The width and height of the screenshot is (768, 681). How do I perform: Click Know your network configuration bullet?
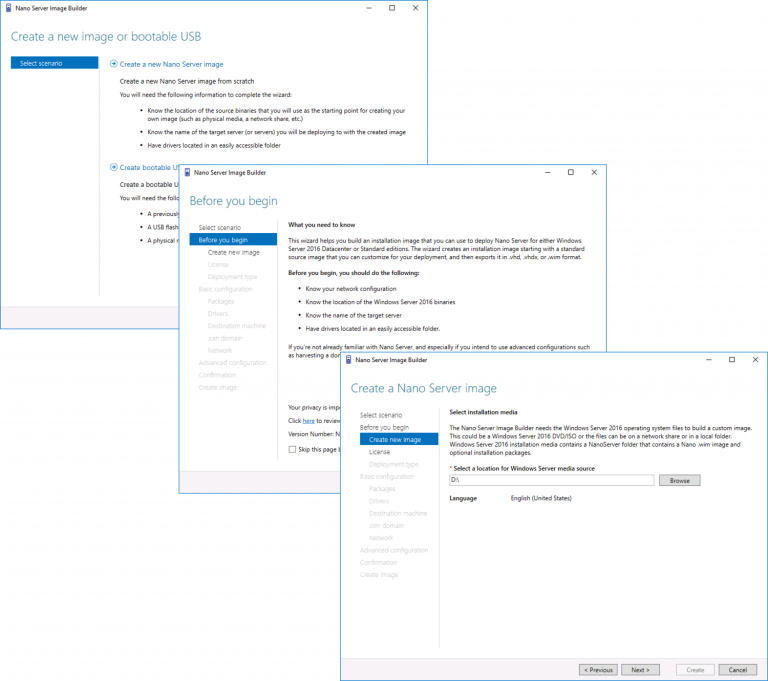[351, 289]
